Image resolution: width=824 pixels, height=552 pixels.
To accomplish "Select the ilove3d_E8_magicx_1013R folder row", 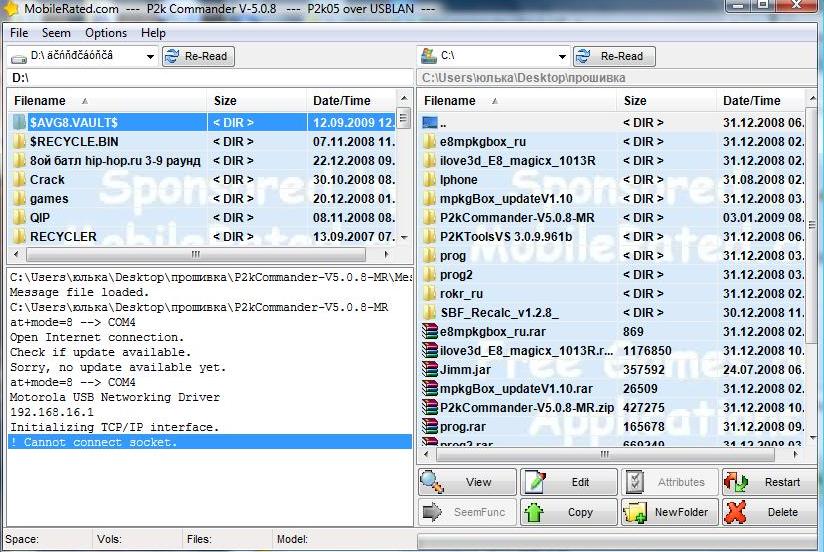I will [612, 160].
